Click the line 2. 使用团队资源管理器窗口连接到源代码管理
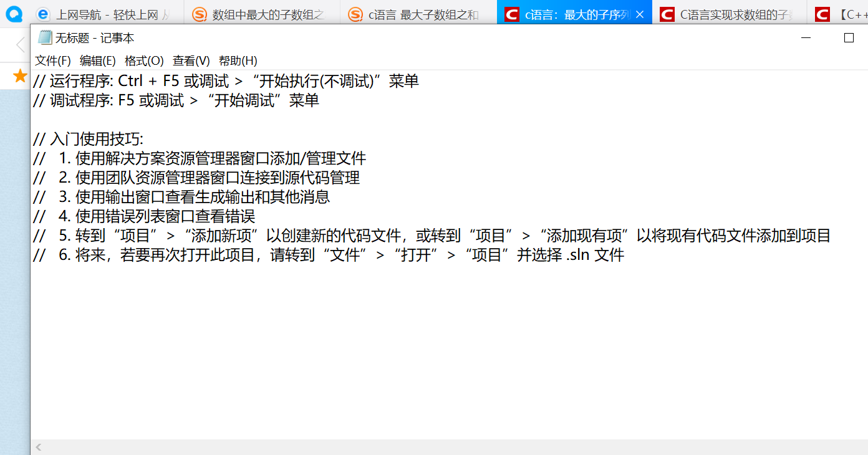 click(196, 178)
